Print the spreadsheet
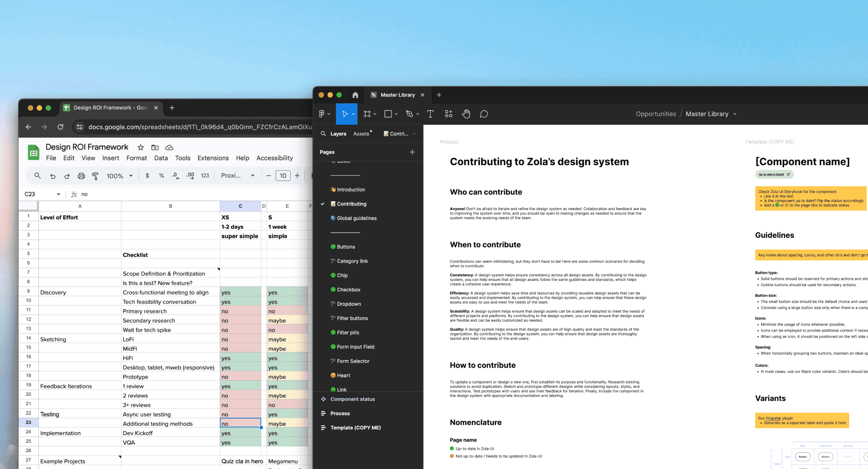Image resolution: width=868 pixels, height=469 pixels. point(81,176)
